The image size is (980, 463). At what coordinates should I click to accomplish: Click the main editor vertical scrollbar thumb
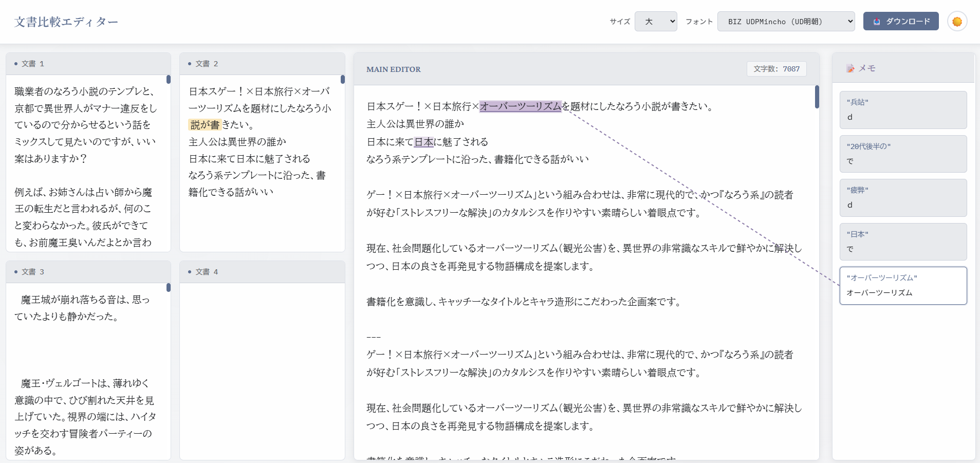click(x=817, y=97)
